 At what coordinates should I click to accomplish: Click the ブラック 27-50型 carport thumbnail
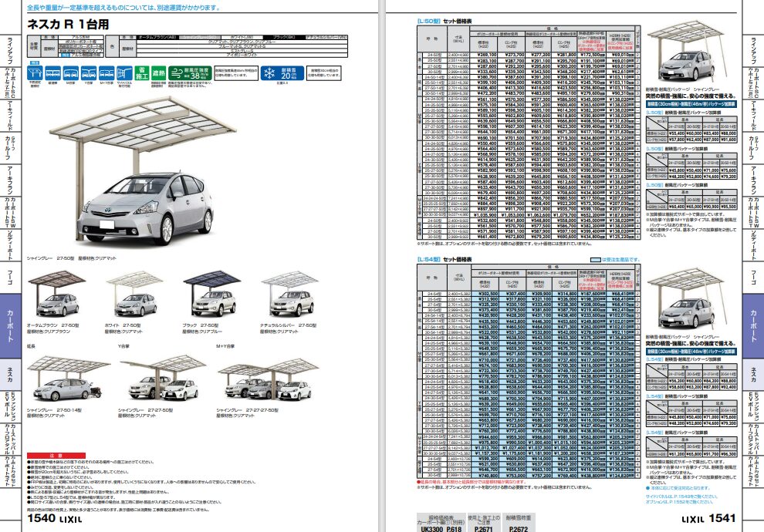pos(212,295)
